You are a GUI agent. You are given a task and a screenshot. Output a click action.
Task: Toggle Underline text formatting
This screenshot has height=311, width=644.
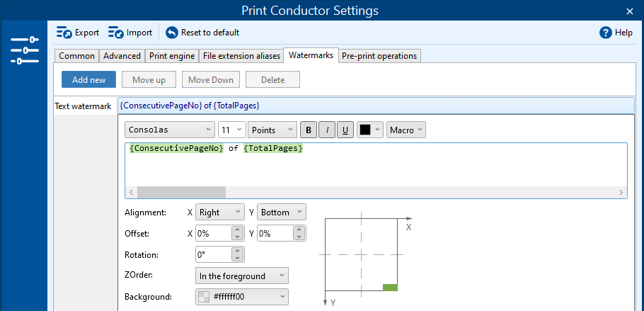(345, 130)
